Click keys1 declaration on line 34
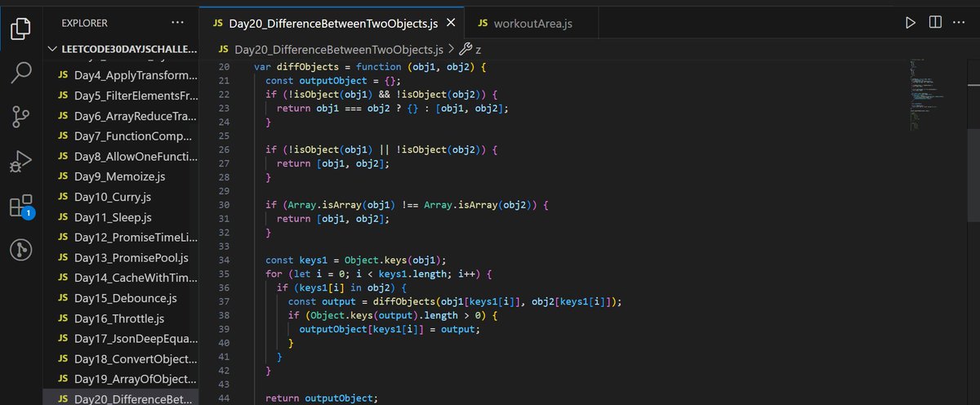 click(316, 260)
